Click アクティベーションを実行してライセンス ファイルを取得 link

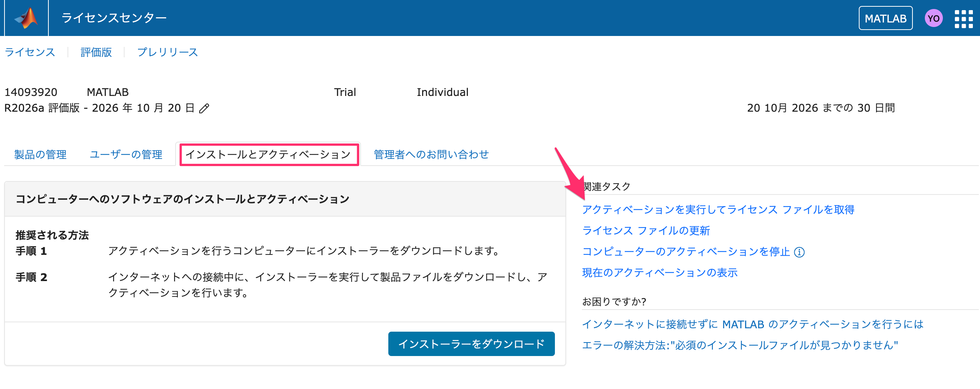point(718,209)
